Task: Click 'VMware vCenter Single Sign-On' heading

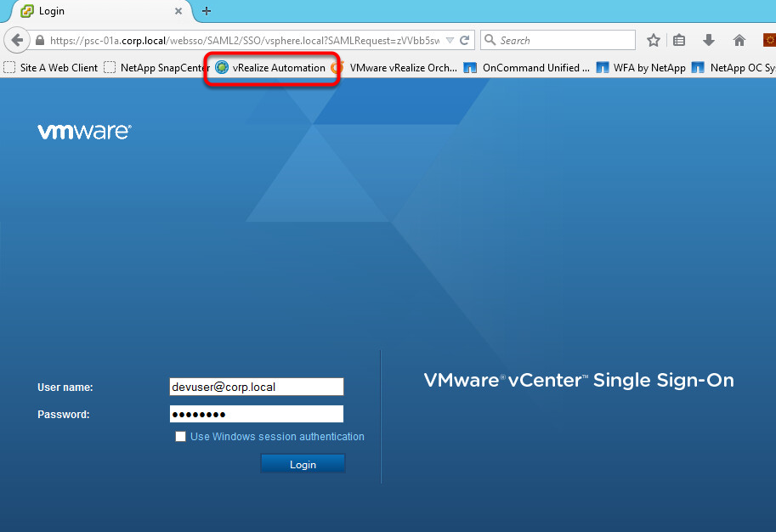Action: click(x=579, y=381)
